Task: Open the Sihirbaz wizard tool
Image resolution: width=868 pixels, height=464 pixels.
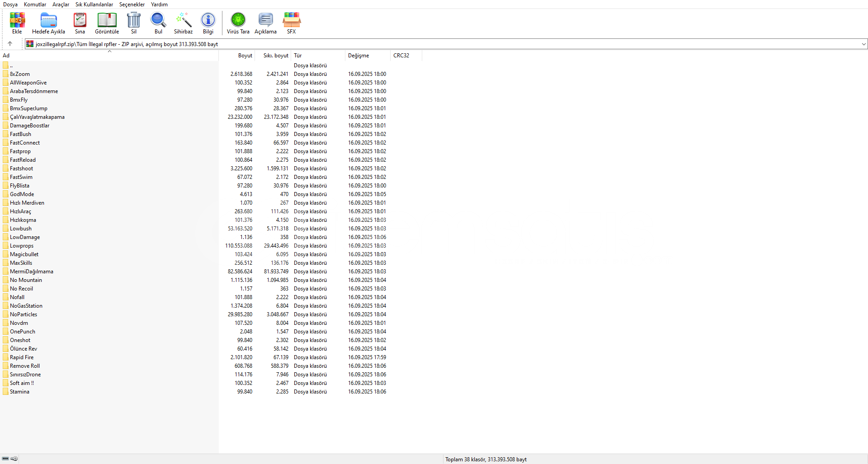Action: pyautogui.click(x=184, y=20)
